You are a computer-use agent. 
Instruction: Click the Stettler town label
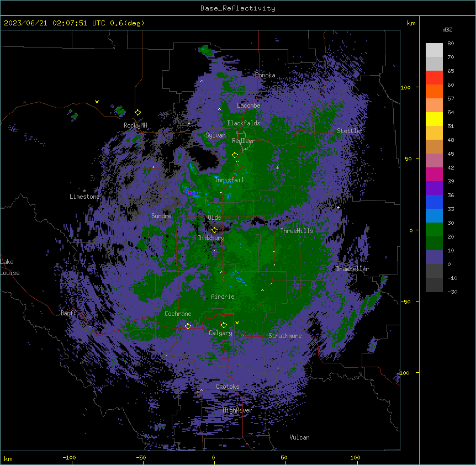coord(350,131)
